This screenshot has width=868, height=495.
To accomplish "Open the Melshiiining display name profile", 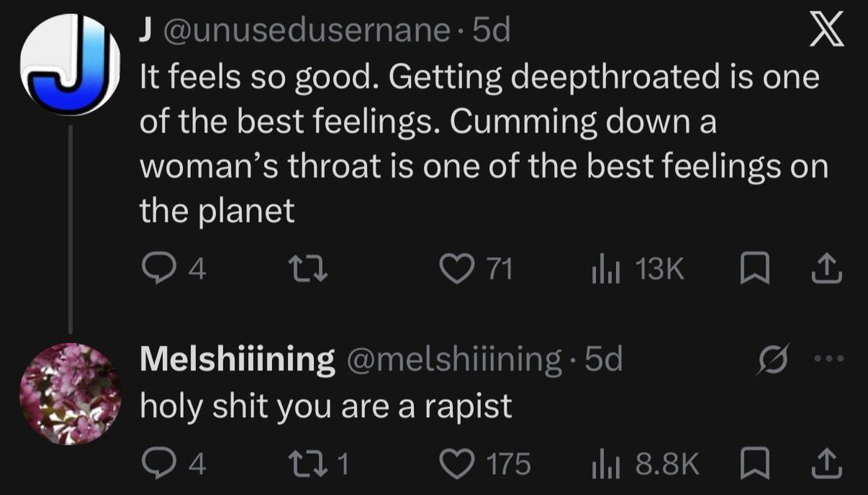I will tap(237, 360).
